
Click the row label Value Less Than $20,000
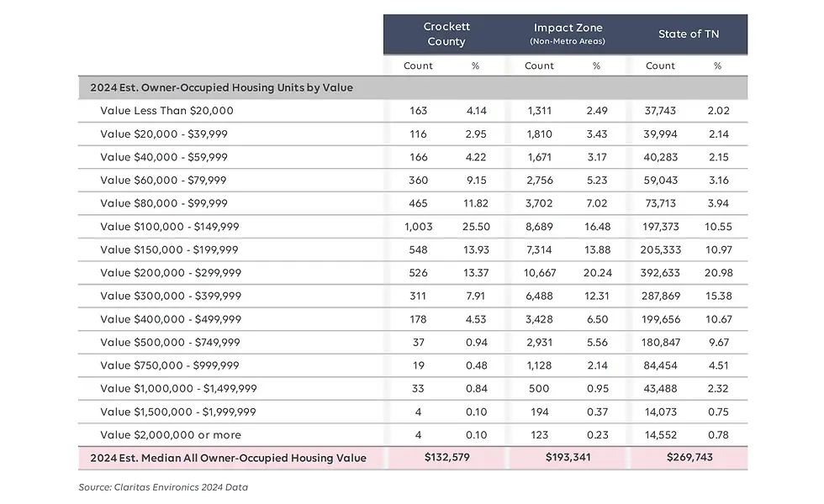click(x=166, y=111)
